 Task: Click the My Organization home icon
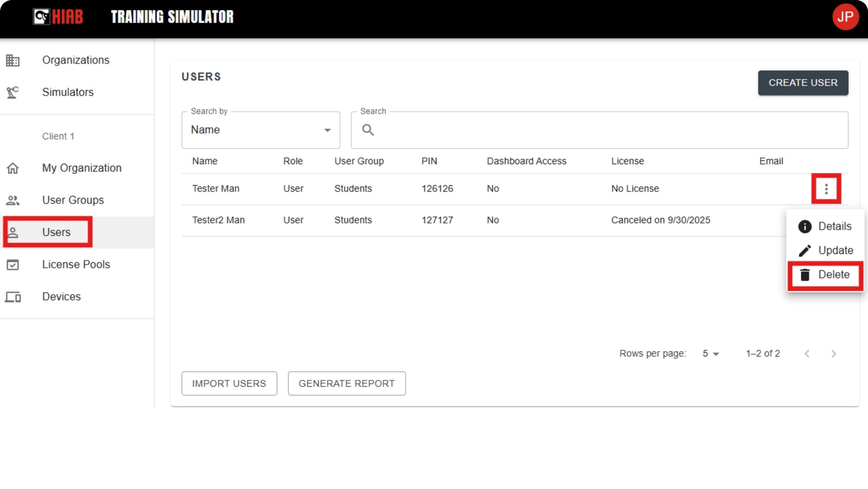[x=13, y=168]
